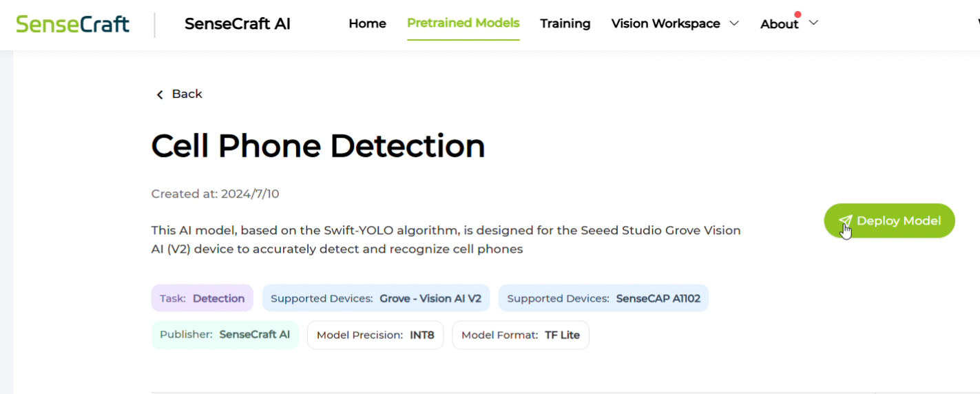Click the Task: Detection tag

click(x=202, y=298)
